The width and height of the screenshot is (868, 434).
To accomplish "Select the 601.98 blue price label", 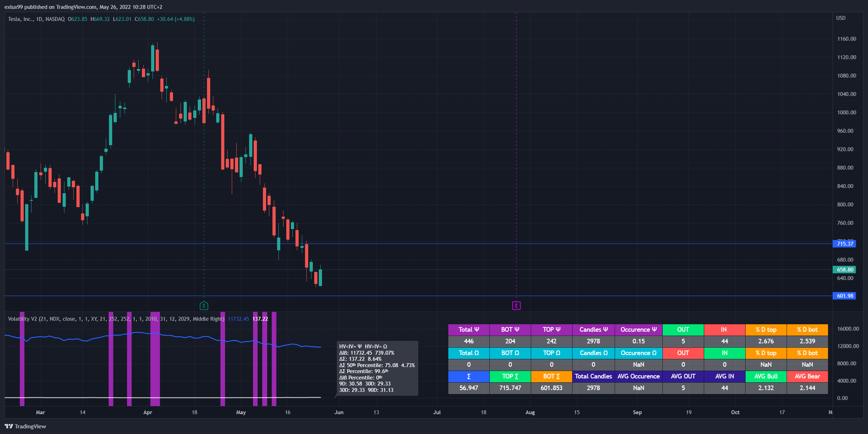I will tap(844, 296).
